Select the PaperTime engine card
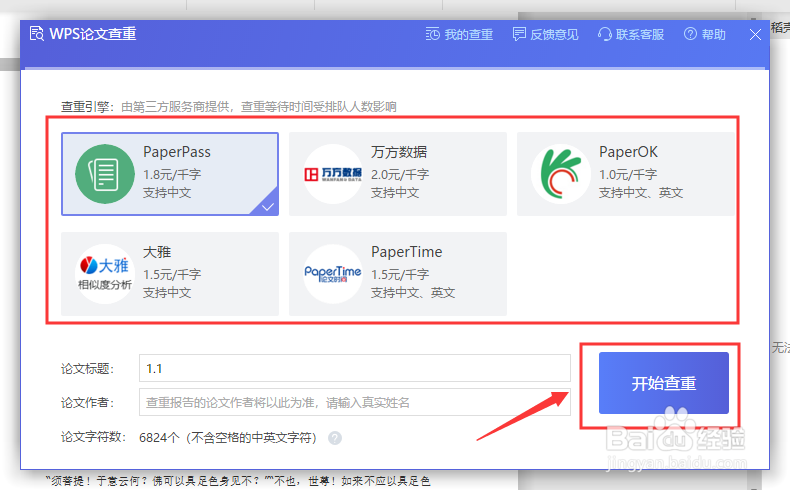 (x=398, y=274)
